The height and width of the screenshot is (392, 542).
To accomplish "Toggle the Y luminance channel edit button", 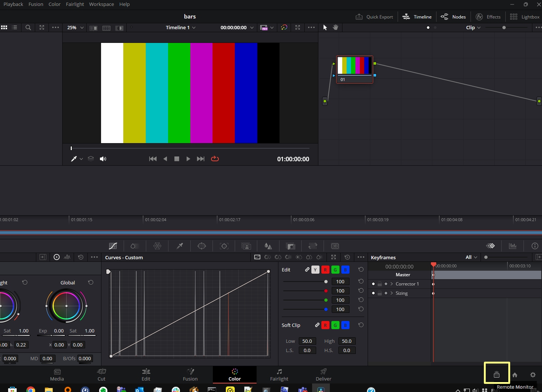I will 315,270.
